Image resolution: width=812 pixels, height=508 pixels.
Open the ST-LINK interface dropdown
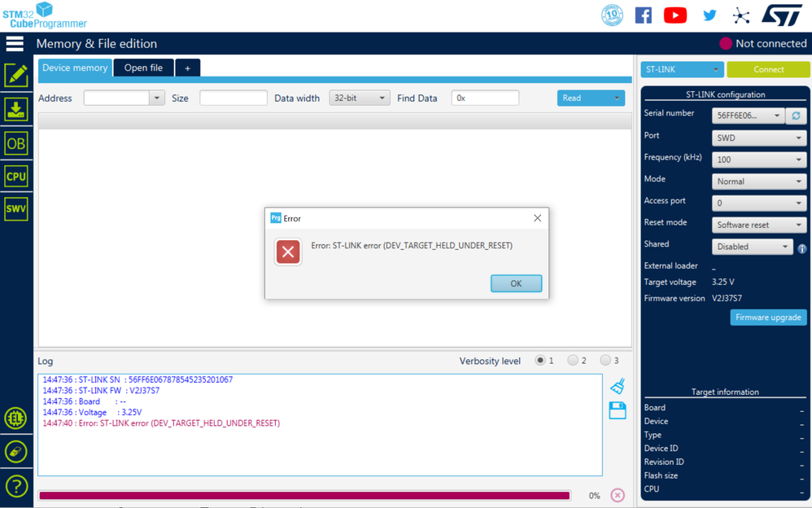tap(682, 69)
